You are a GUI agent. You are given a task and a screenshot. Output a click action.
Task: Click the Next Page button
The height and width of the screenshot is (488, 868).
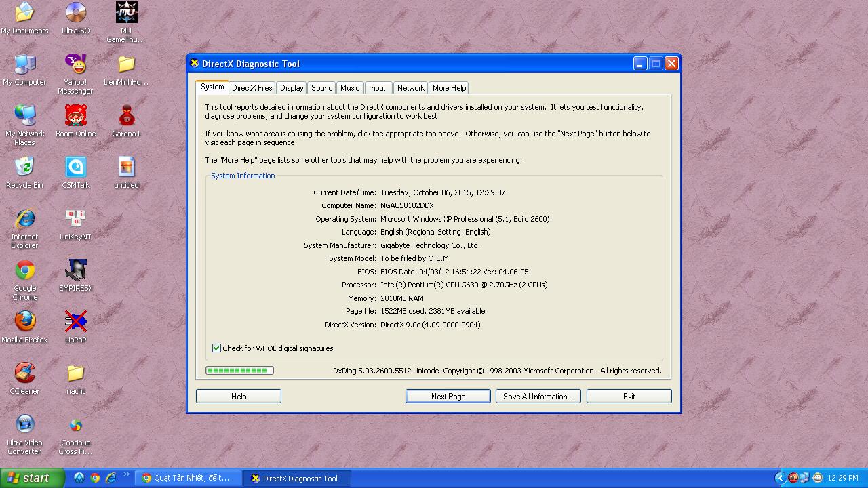coord(448,396)
